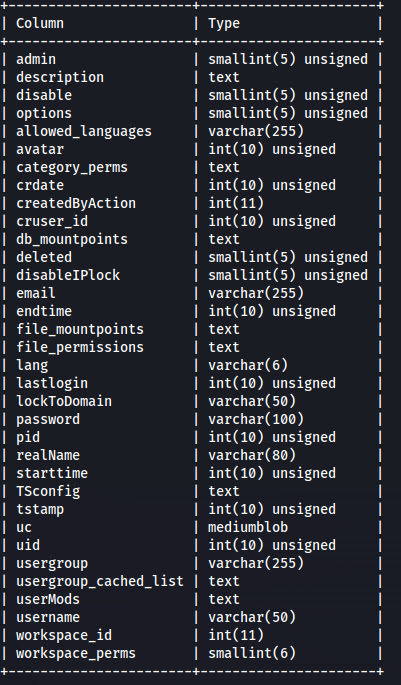Click the 'realName' column name
The height and width of the screenshot is (685, 401).
[48, 455]
